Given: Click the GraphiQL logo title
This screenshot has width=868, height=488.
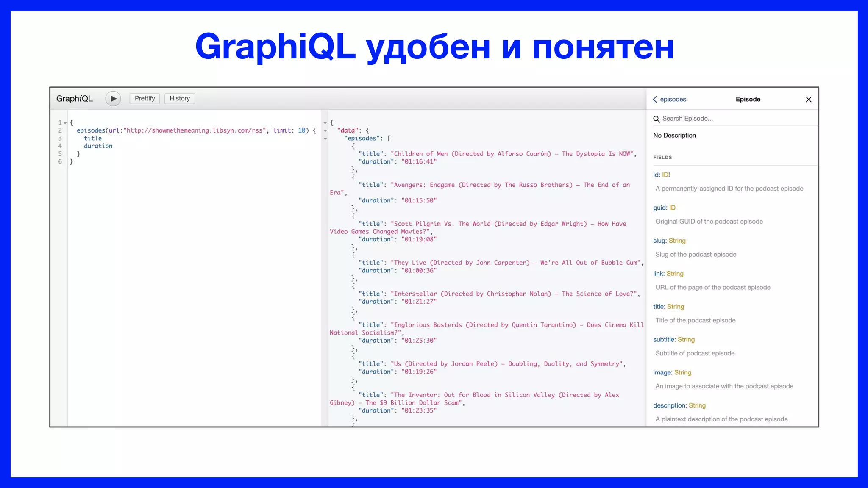Looking at the screenshot, I should [x=75, y=99].
